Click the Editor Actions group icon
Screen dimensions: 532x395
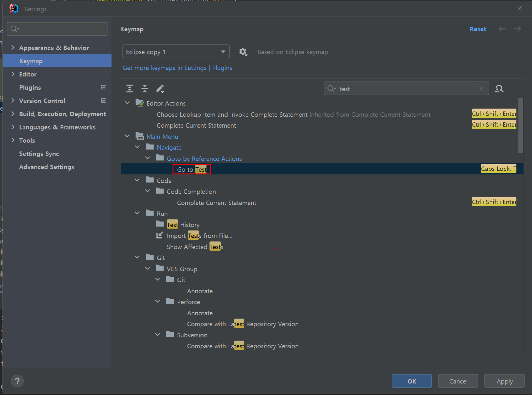click(x=139, y=103)
